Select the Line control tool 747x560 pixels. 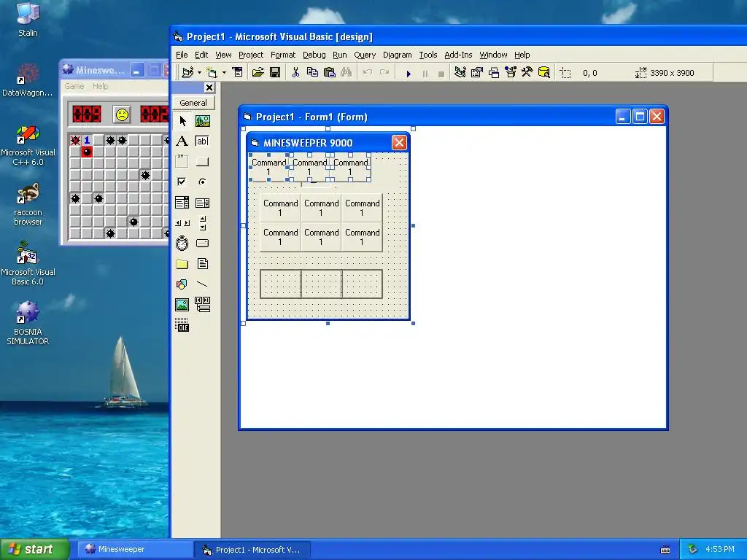(203, 284)
